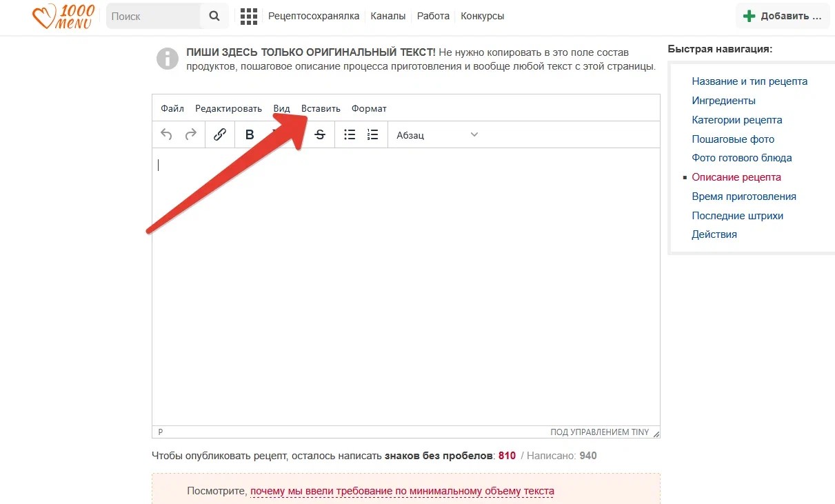Click the magnifier search button
This screenshot has height=504, width=835.
214,16
